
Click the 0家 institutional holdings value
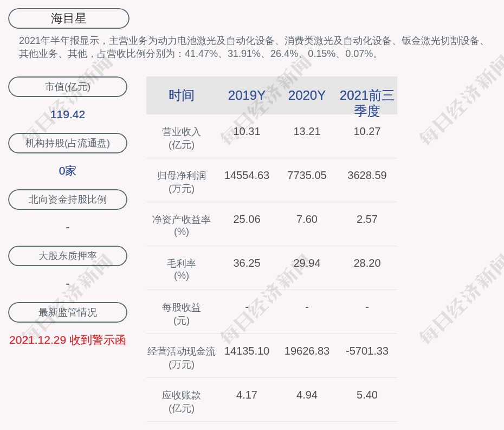click(68, 171)
